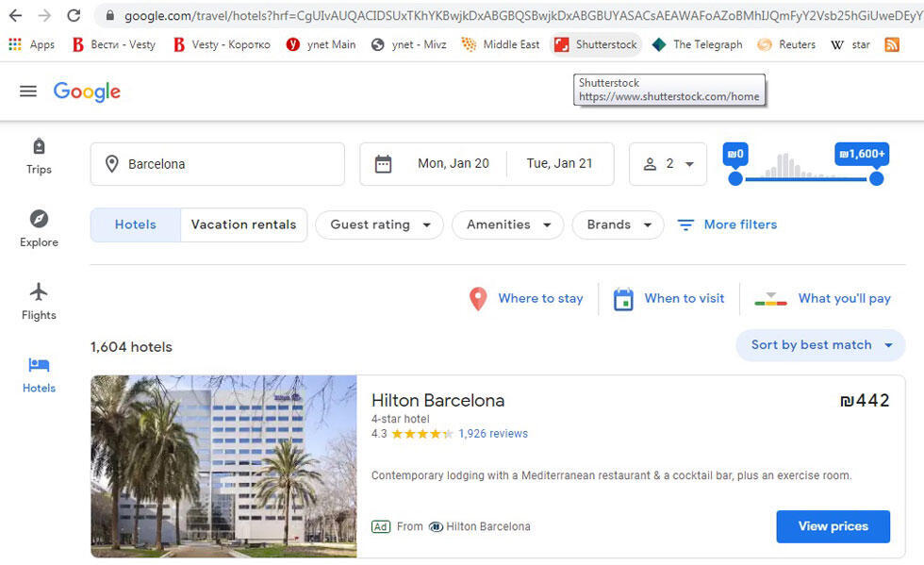
Task: Reload the page with the refresh icon
Action: pos(74,15)
